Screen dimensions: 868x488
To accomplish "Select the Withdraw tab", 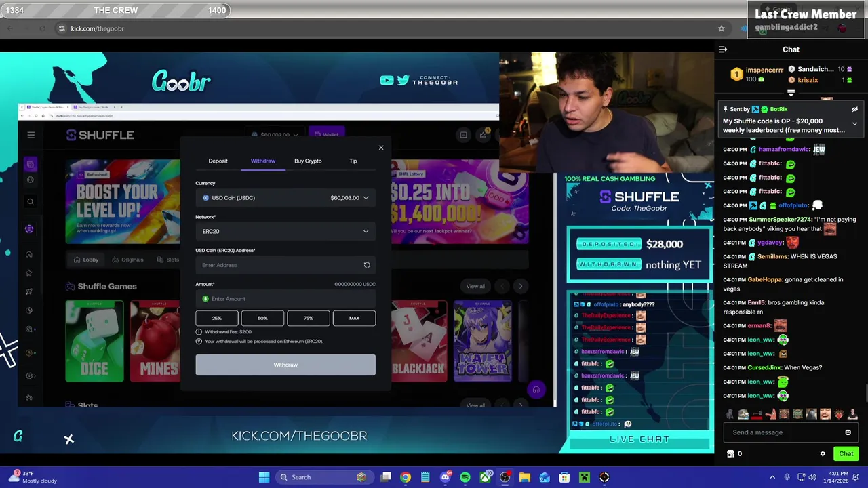I will 263,161.
